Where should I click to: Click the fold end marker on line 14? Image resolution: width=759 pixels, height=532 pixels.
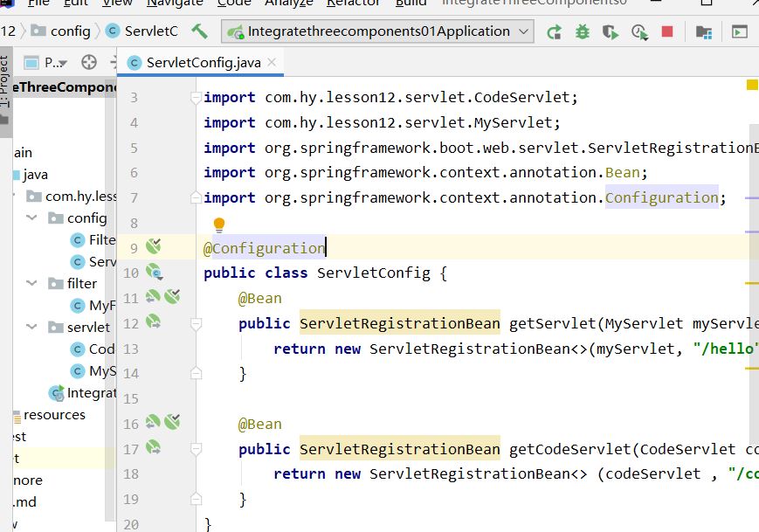(196, 373)
